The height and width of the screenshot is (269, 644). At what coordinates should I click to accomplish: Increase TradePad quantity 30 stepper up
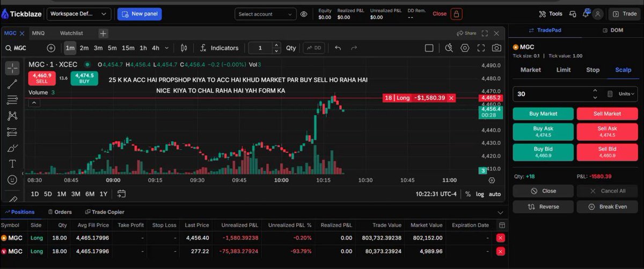tap(595, 91)
